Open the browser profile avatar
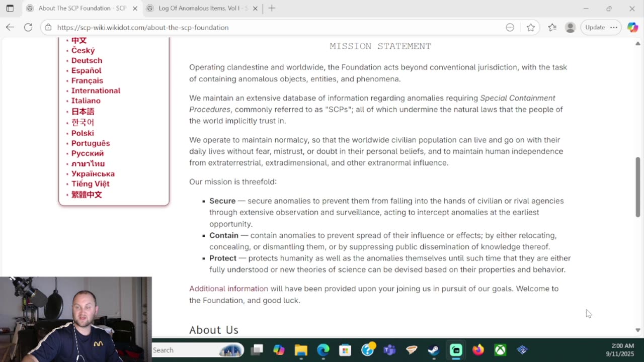This screenshot has height=362, width=644. pos(570,28)
